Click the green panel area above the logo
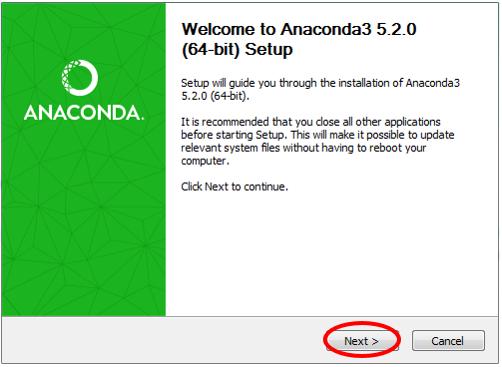The width and height of the screenshot is (502, 367). tap(83, 30)
